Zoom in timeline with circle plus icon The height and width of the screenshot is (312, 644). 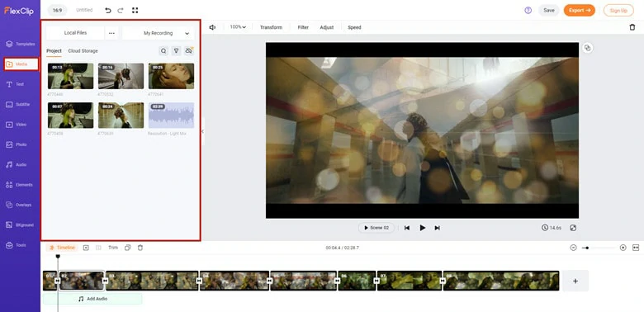click(623, 248)
